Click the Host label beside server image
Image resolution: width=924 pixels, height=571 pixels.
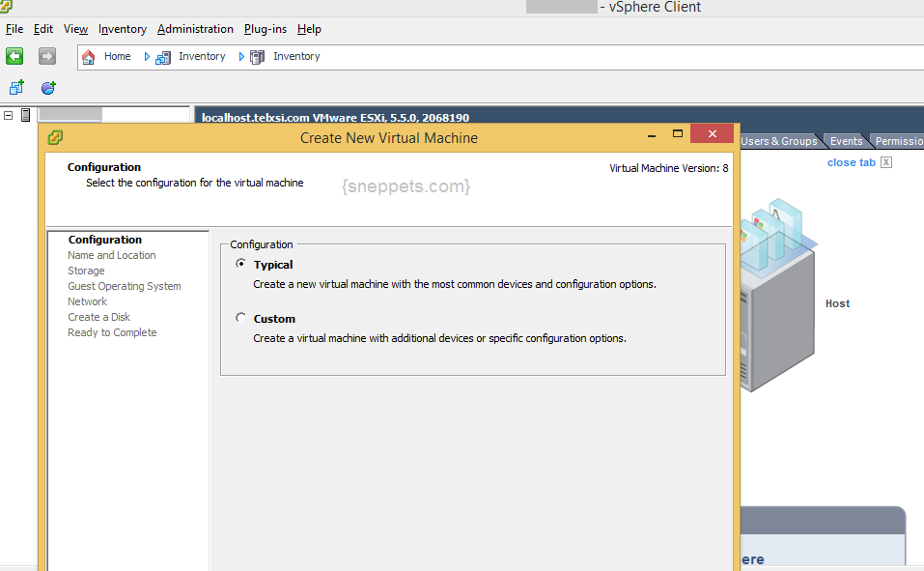point(837,303)
